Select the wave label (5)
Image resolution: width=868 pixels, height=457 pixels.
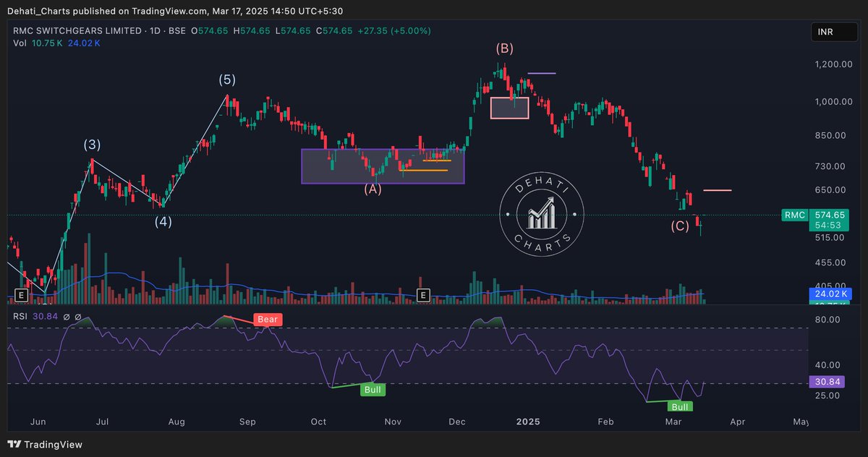coord(227,80)
